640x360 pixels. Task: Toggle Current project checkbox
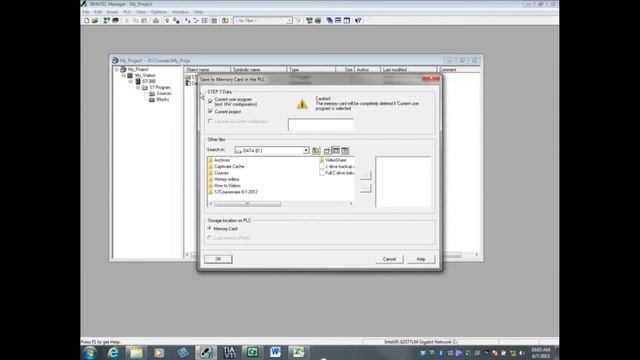point(210,111)
